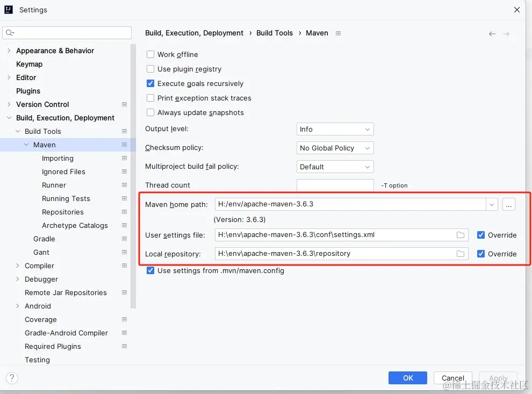
Task: Click the Thread count input field
Action: 335,185
